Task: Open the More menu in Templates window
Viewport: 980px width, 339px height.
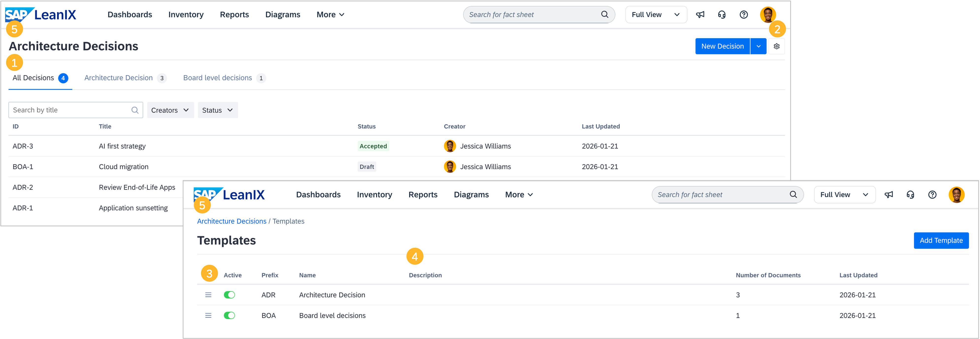Action: pyautogui.click(x=519, y=195)
